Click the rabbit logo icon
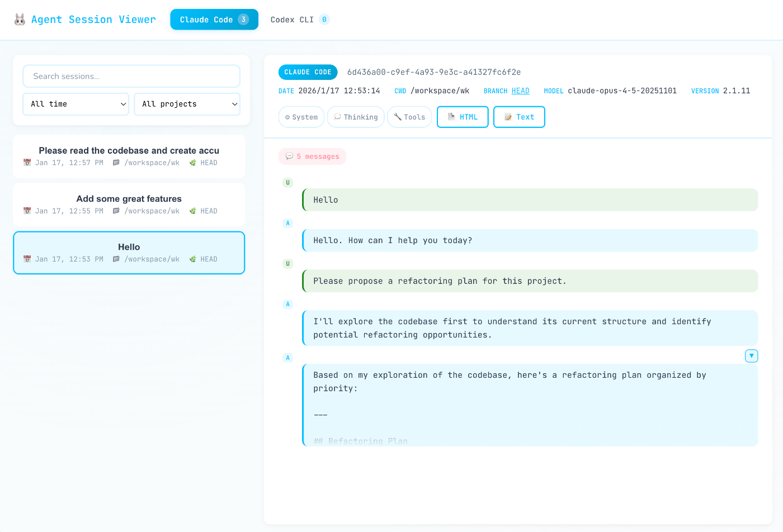Viewport: 783px width, 532px height. (20, 20)
